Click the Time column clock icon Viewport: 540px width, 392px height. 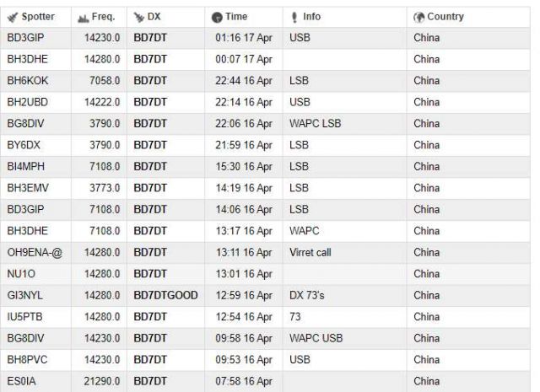217,17
